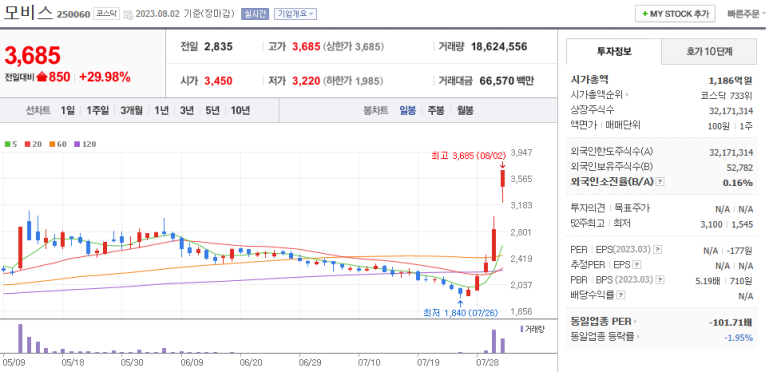This screenshot has width=773, height=372.
Task: Click the 거래량 value 18,624,556
Action: (x=499, y=47)
